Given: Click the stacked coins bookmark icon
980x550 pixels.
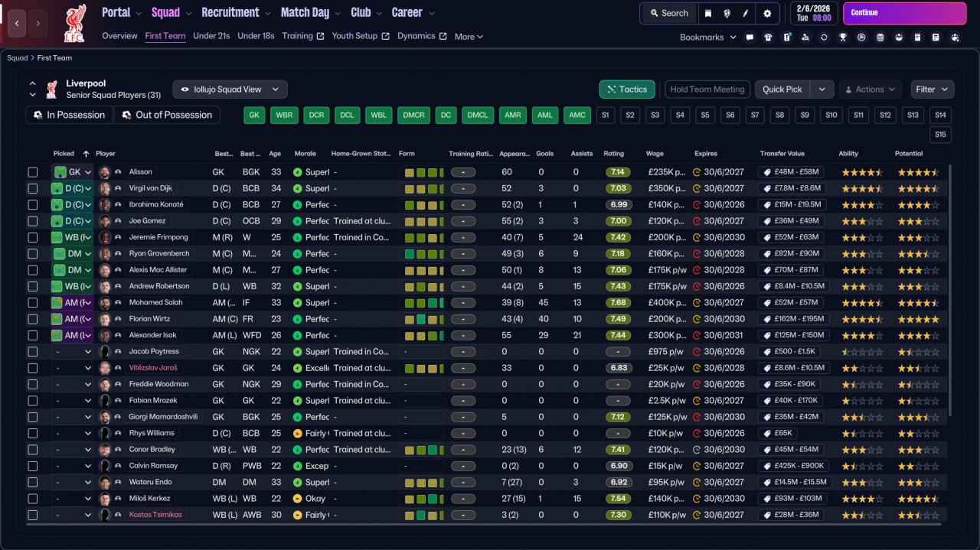Looking at the screenshot, I should tap(880, 37).
